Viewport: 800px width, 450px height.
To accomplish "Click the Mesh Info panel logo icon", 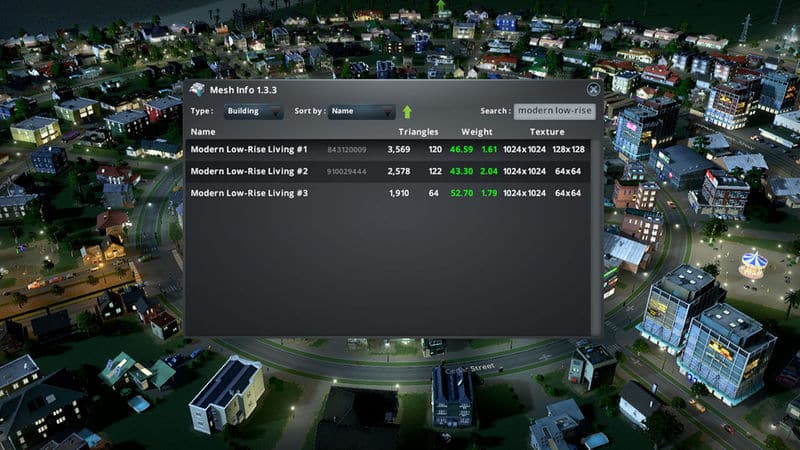I will tap(197, 90).
